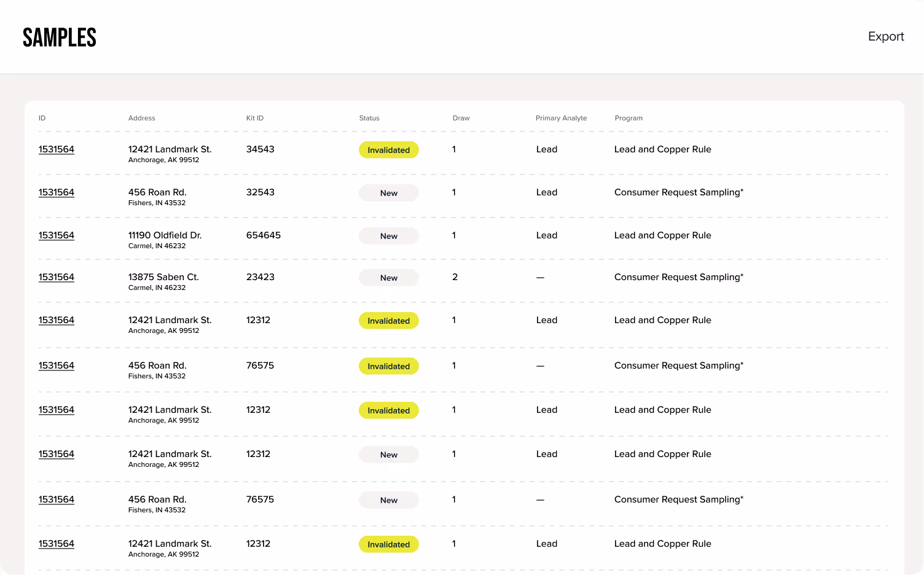Image resolution: width=924 pixels, height=575 pixels.
Task: Click the New status badge for Kit ID 32543
Action: 388,193
